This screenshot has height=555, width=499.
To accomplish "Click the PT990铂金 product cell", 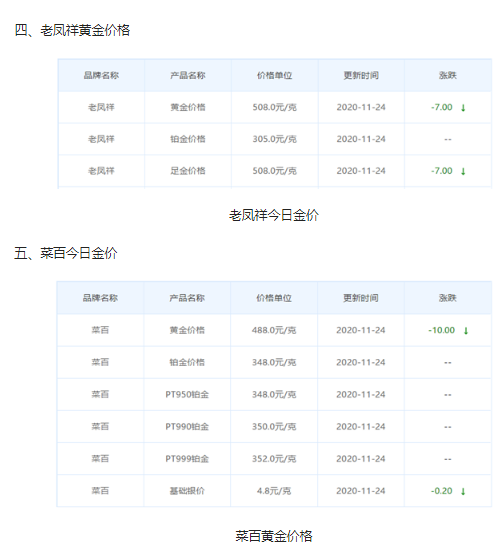I will [187, 427].
